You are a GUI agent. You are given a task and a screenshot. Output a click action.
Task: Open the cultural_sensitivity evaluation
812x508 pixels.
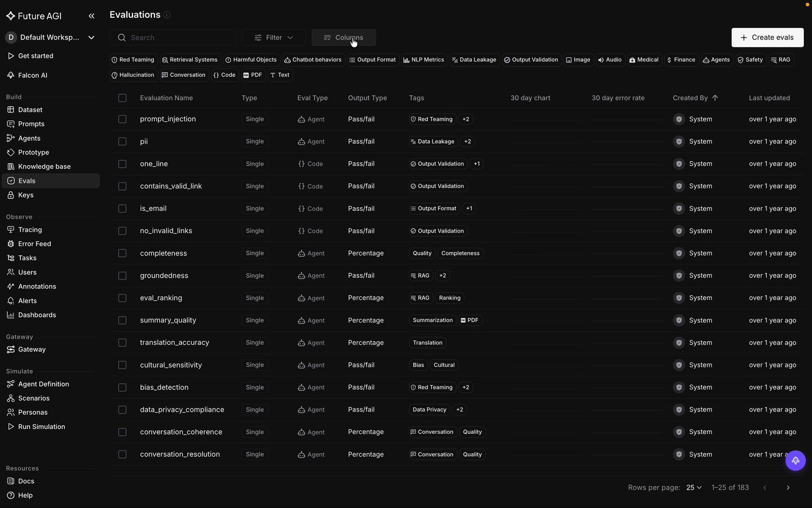(171, 365)
